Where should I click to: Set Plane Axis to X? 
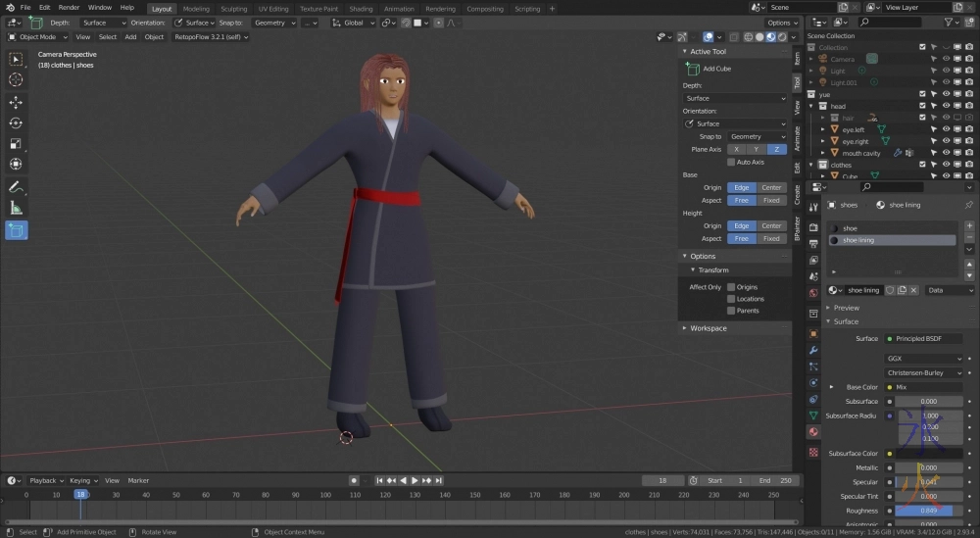737,149
